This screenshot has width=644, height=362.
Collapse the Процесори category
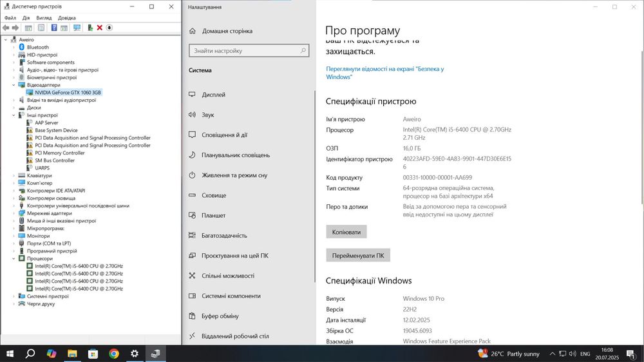point(14,259)
